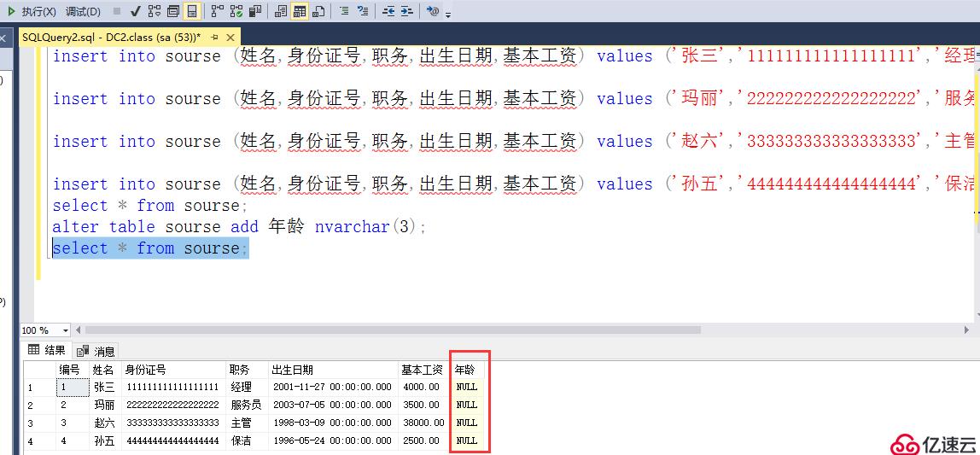Click the 编号 column header

73,370
